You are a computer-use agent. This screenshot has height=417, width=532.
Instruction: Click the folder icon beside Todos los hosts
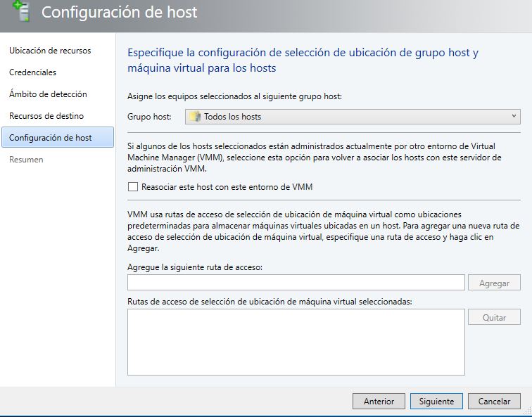coord(195,117)
